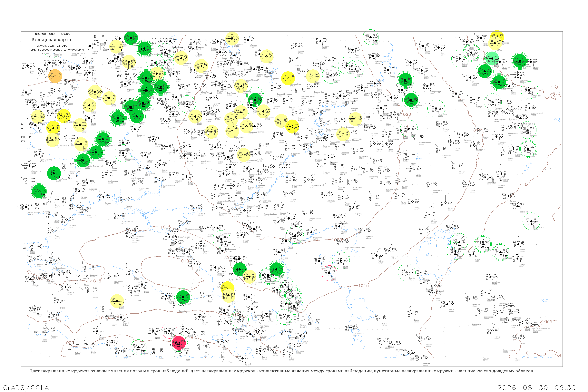
Task: Click the 2026-08-30-06:30 timestamp
Action: (536, 387)
